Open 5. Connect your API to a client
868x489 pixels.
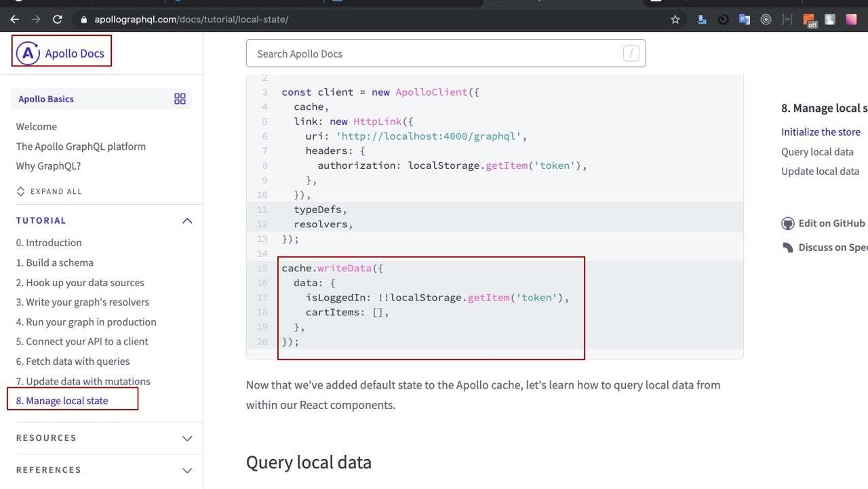coord(82,342)
